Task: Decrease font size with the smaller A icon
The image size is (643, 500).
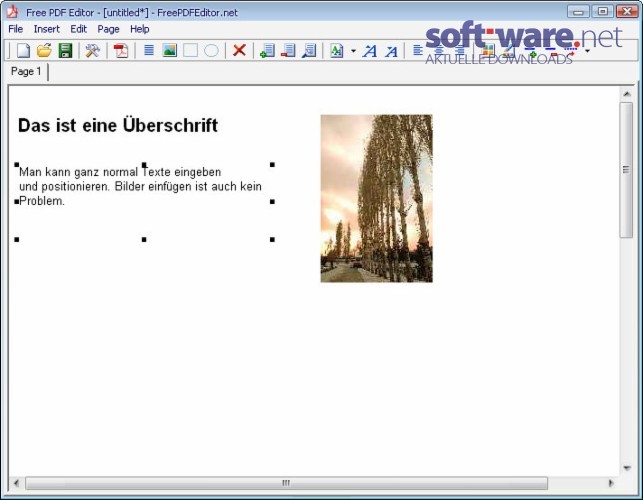Action: pos(391,51)
